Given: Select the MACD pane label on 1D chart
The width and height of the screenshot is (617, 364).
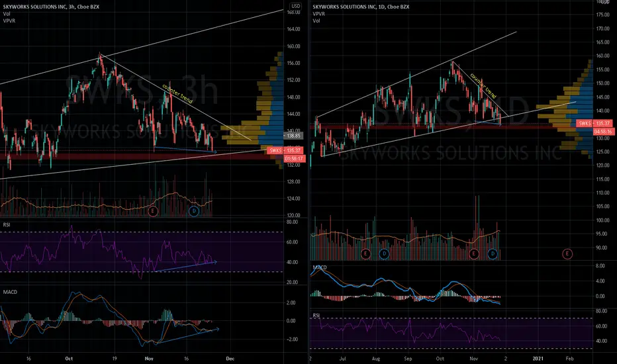Looking at the screenshot, I should [320, 267].
